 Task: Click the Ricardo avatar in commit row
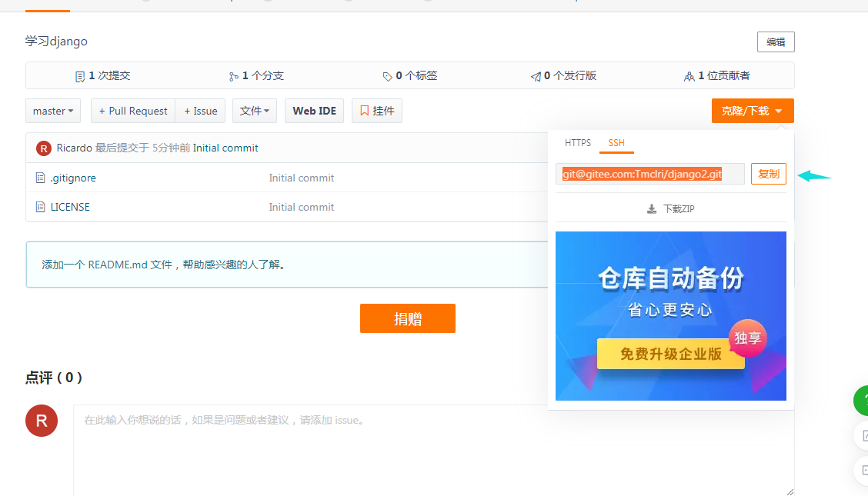[44, 148]
